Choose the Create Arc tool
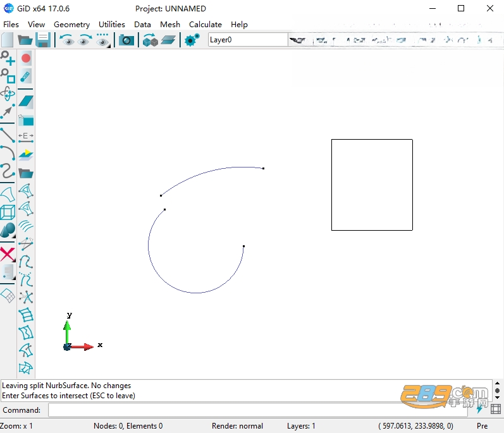 8,153
